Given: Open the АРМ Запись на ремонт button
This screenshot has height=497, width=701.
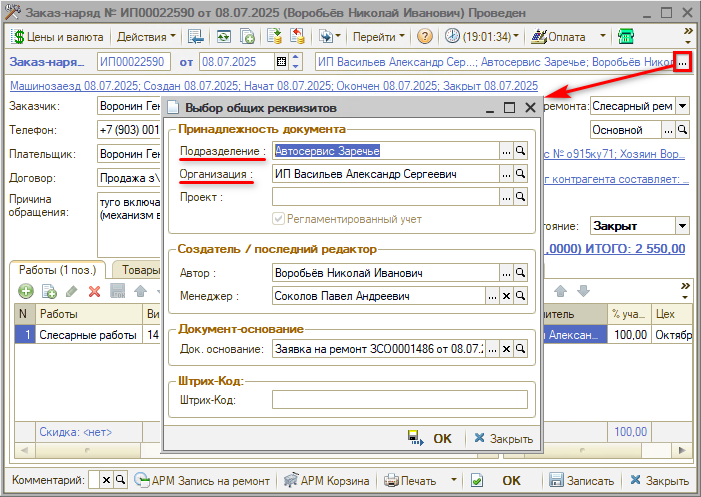Looking at the screenshot, I should point(202,480).
